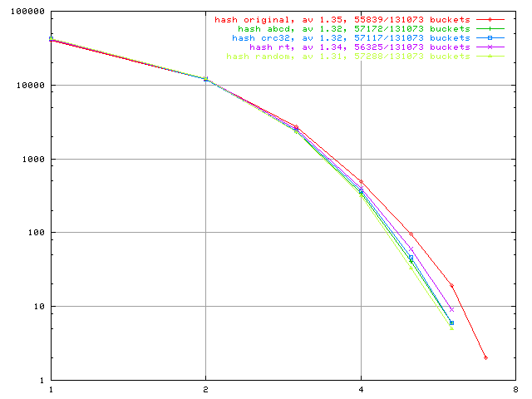Click the red point just above y-value 10
The width and height of the screenshot is (532, 399).
point(451,286)
